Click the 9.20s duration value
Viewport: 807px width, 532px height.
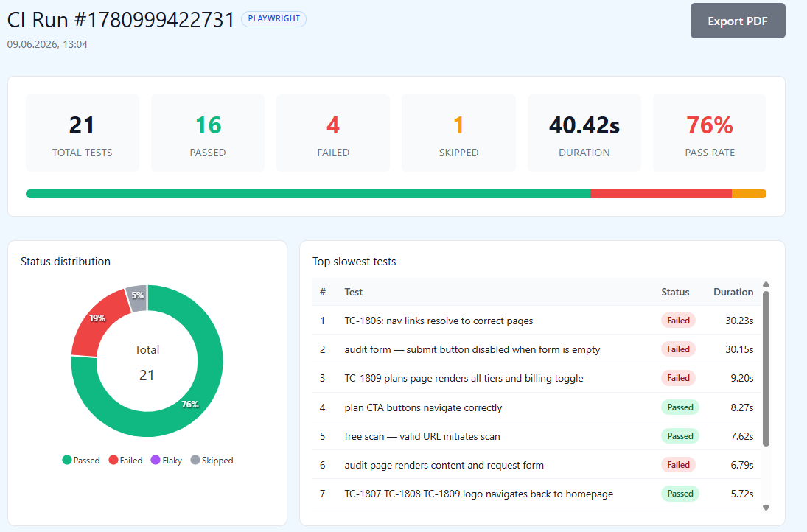click(742, 378)
